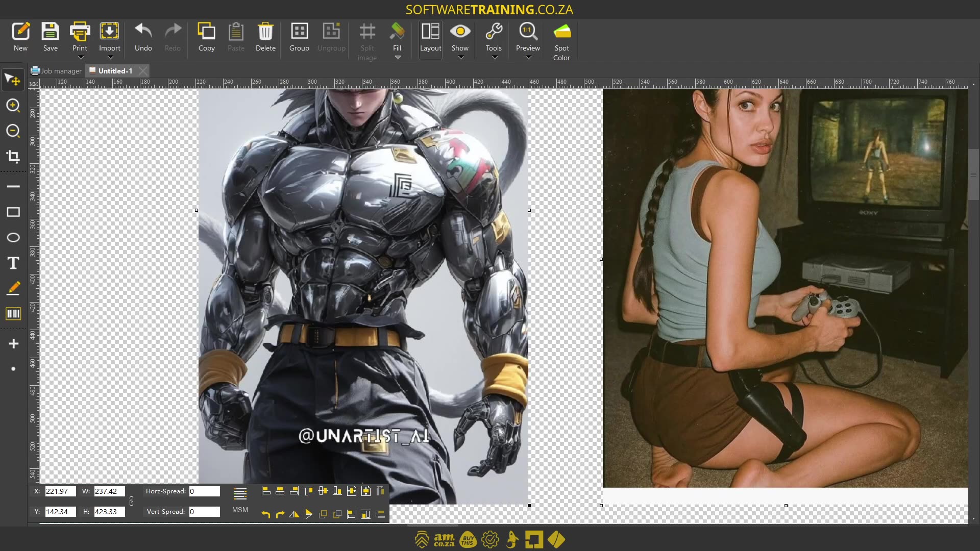Click the H height input field
Viewport: 980px width, 551px height.
109,512
